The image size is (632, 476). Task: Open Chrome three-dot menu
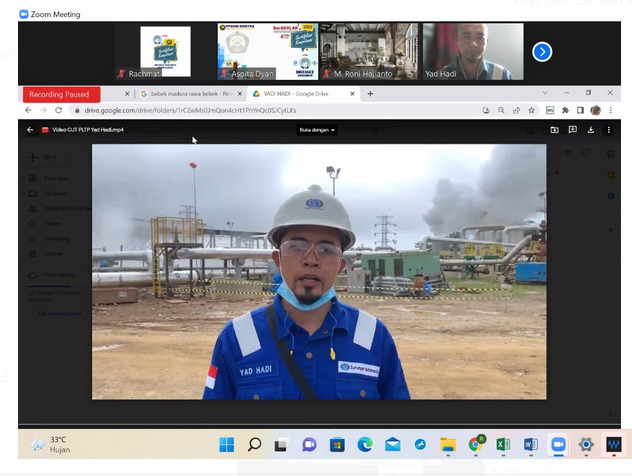tap(611, 110)
